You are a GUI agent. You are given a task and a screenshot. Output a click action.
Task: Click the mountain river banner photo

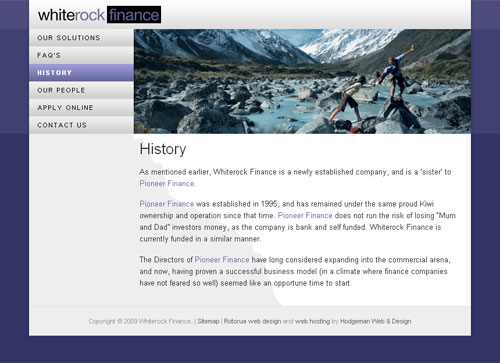point(302,81)
